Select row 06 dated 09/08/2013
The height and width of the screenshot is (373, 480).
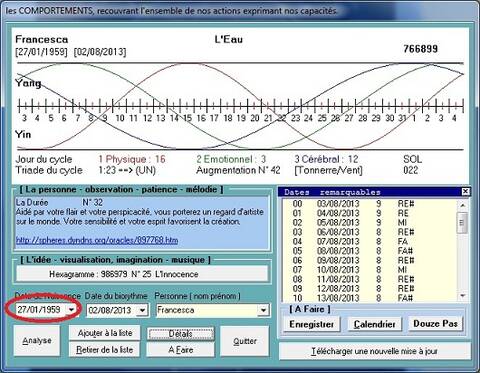[x=369, y=260]
